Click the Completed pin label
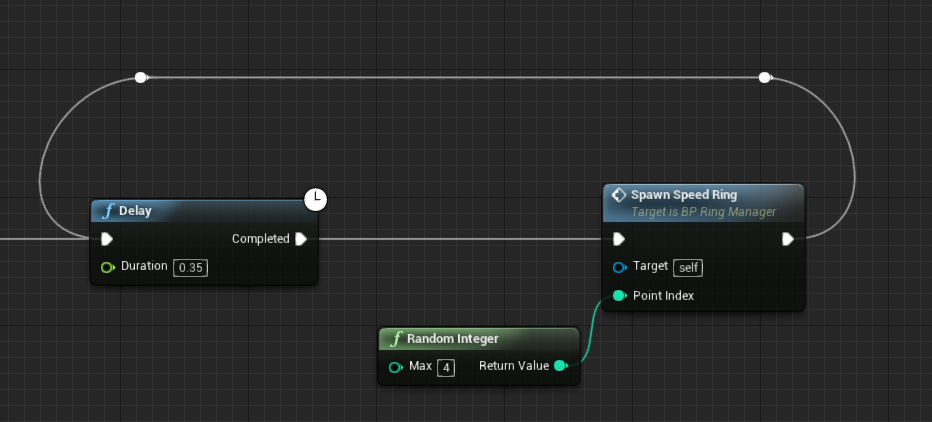Screen dimensions: 932x422 coord(260,239)
